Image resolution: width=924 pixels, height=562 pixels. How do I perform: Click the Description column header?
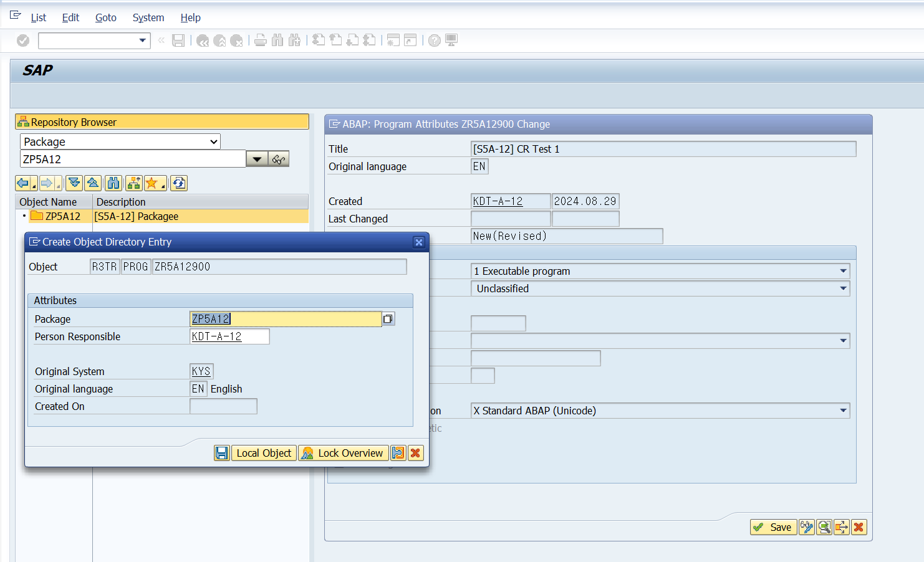[x=201, y=202]
